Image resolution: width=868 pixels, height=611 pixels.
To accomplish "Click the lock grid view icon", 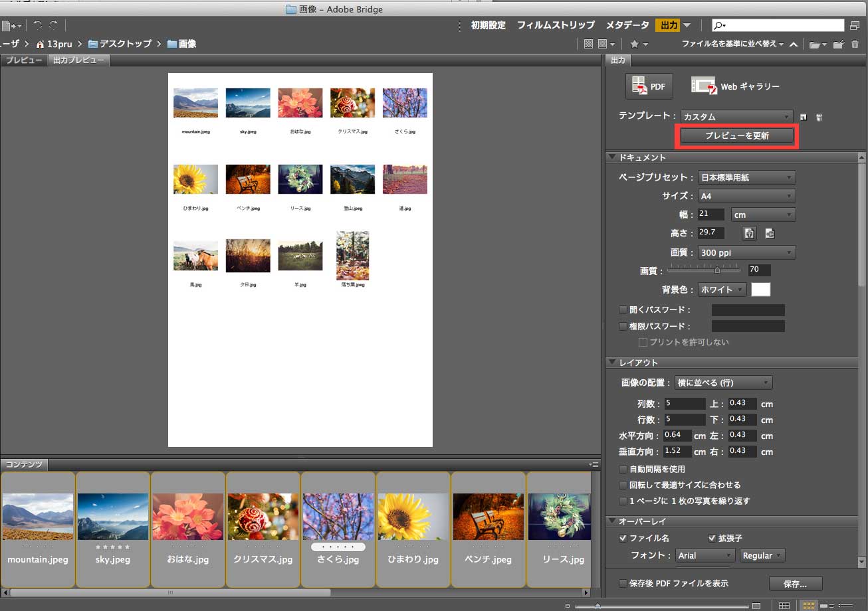I will pos(784,606).
